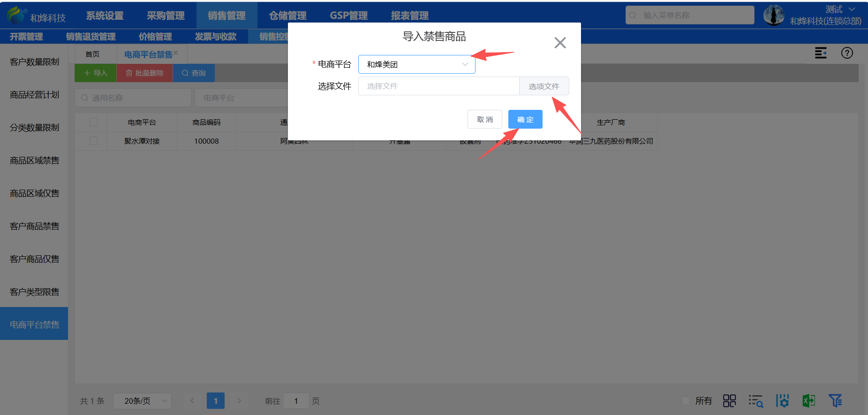Click the 选项文件 browse button
This screenshot has height=415, width=868.
coord(543,86)
